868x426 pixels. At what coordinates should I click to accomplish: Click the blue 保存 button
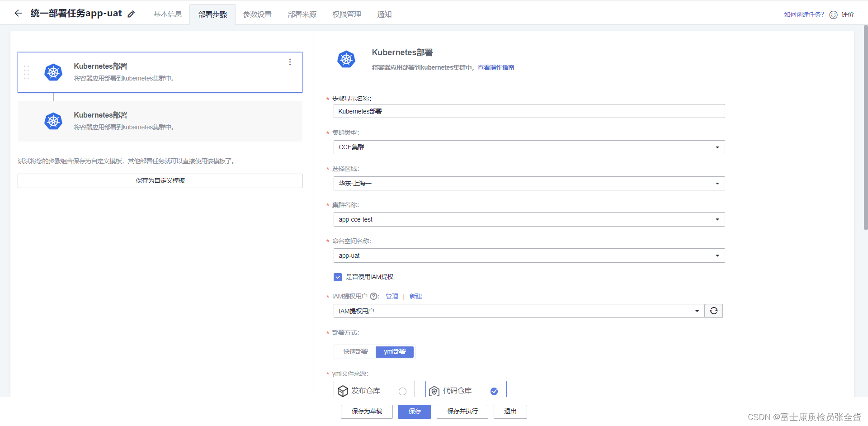pyautogui.click(x=415, y=412)
